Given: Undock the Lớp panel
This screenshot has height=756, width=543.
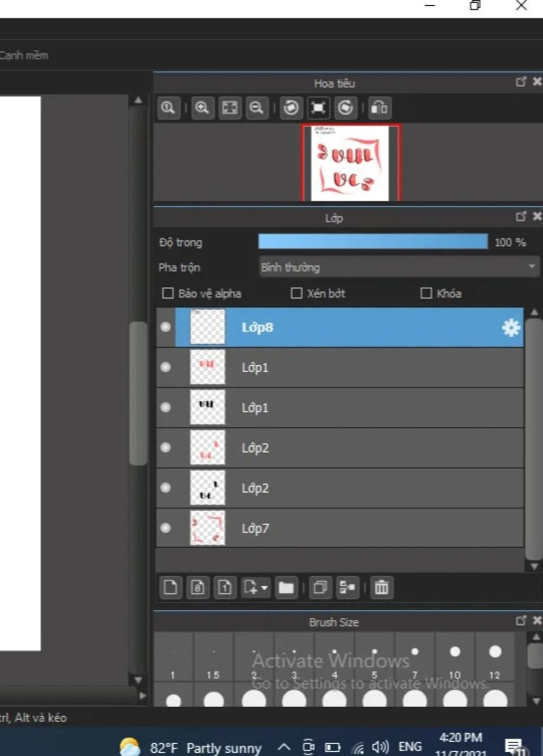Looking at the screenshot, I should click(x=521, y=216).
